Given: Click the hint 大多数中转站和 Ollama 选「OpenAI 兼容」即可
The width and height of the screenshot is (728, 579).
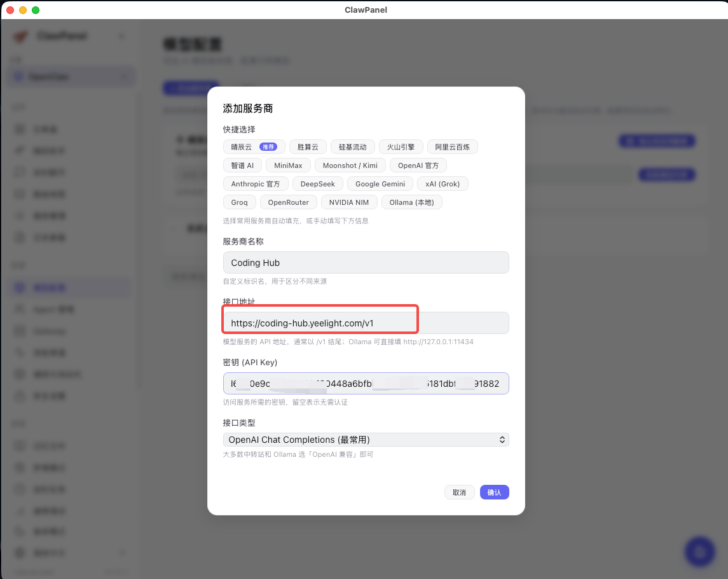Looking at the screenshot, I should (298, 454).
